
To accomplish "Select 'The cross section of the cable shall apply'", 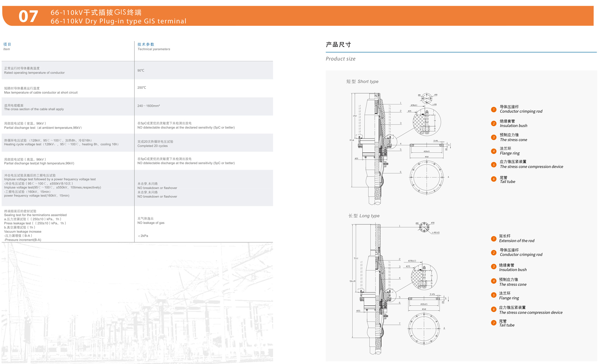I will click(34, 109).
